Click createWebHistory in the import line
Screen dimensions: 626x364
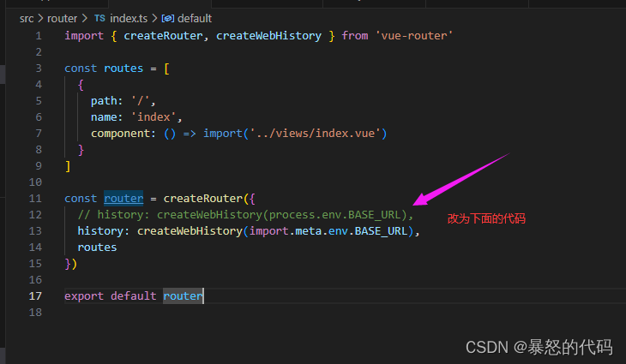[x=268, y=36]
